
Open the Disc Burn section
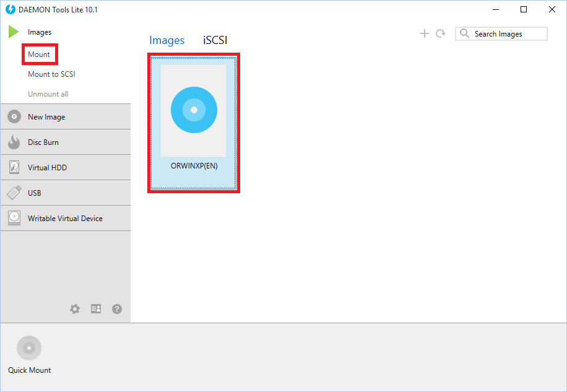pos(66,142)
